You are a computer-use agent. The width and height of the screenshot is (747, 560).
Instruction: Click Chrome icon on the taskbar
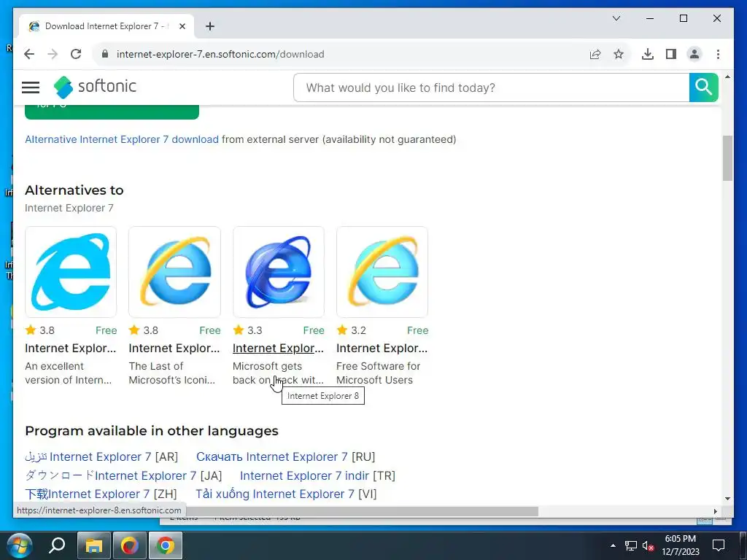166,545
